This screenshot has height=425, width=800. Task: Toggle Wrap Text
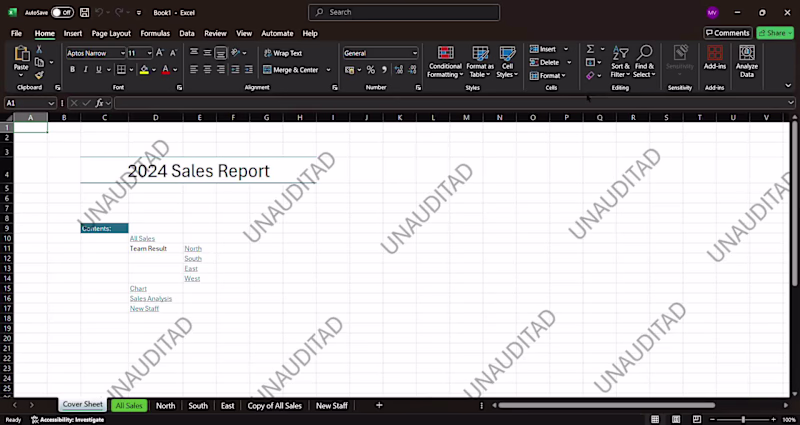[x=283, y=53]
